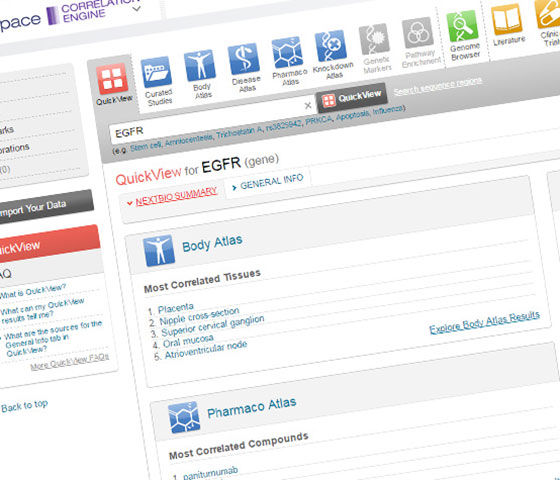This screenshot has height=480, width=560.
Task: Choose the 'Trichostatin A' example term
Action: [239, 132]
